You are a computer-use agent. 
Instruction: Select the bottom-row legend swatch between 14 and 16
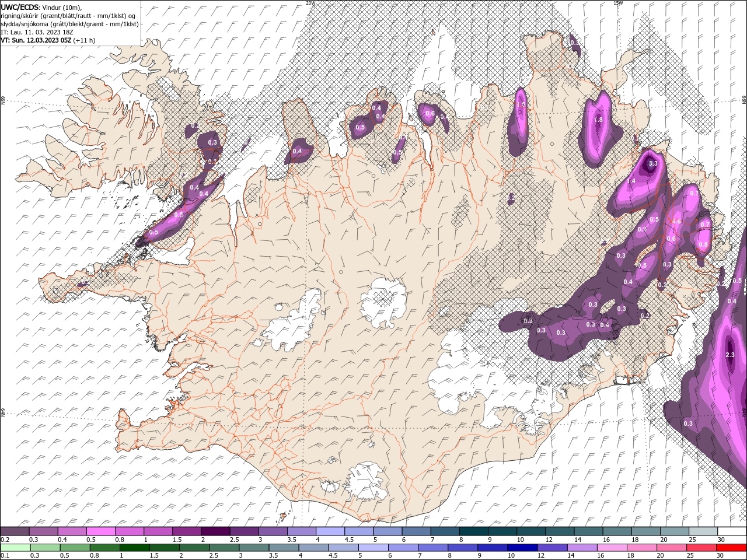(x=584, y=548)
